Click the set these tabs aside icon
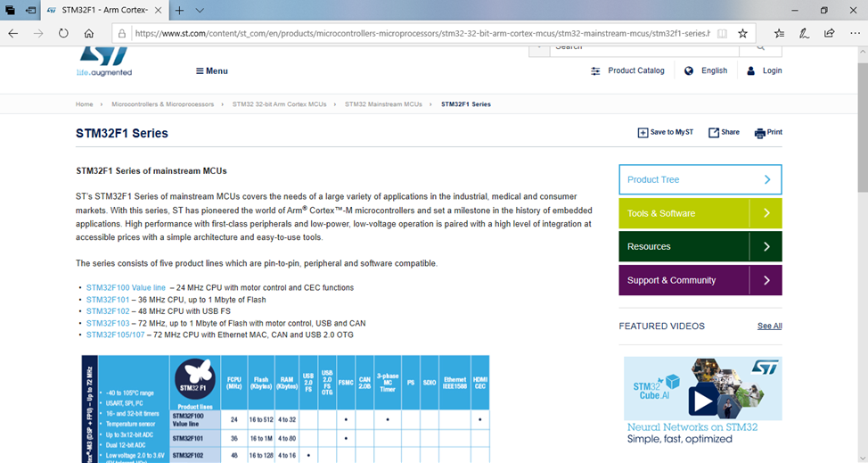 [31, 10]
